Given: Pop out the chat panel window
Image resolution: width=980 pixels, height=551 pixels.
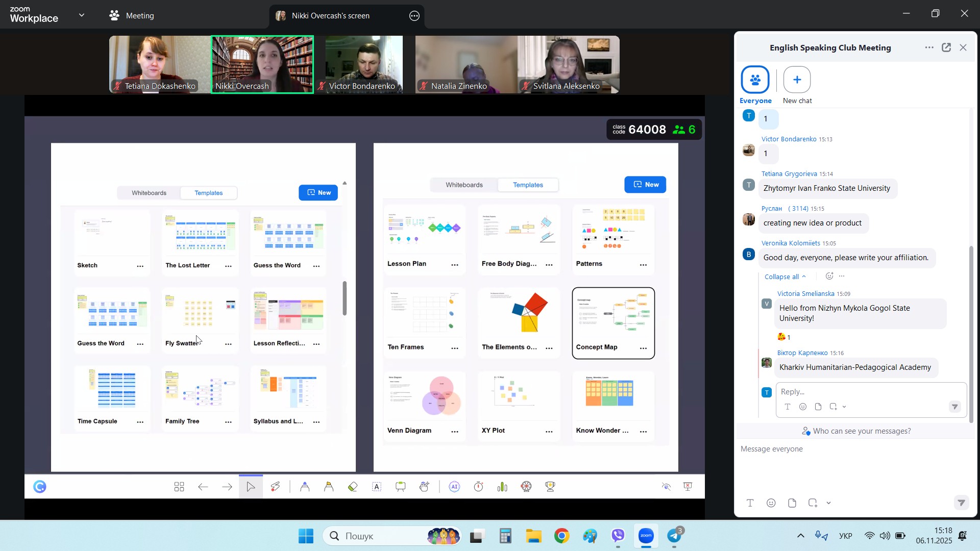Looking at the screenshot, I should 946,47.
